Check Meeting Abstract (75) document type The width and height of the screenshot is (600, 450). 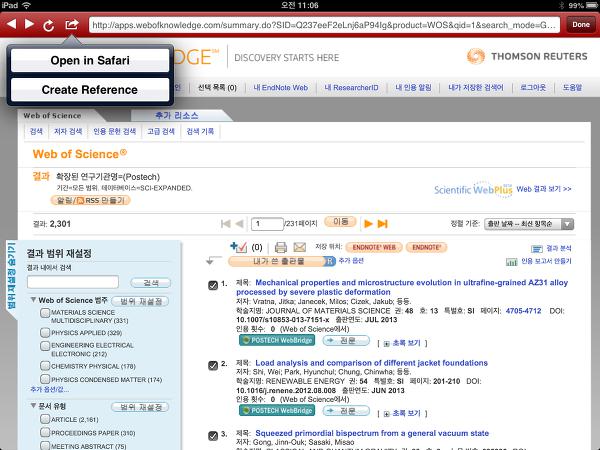(x=45, y=445)
